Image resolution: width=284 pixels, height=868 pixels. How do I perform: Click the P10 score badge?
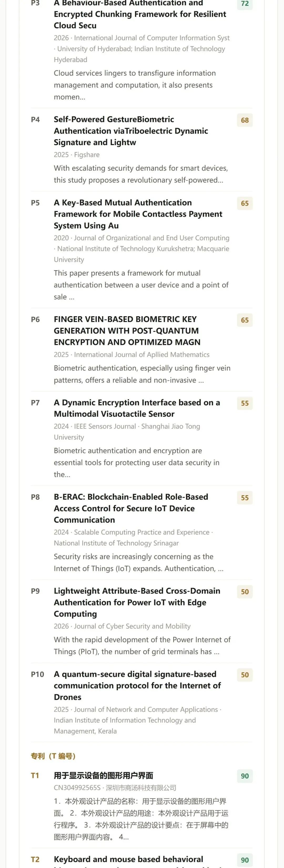(x=245, y=675)
